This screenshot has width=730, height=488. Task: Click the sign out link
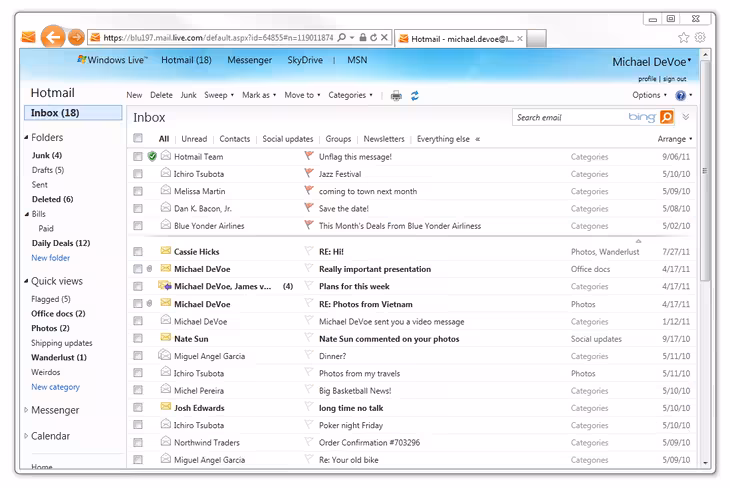[x=675, y=79]
